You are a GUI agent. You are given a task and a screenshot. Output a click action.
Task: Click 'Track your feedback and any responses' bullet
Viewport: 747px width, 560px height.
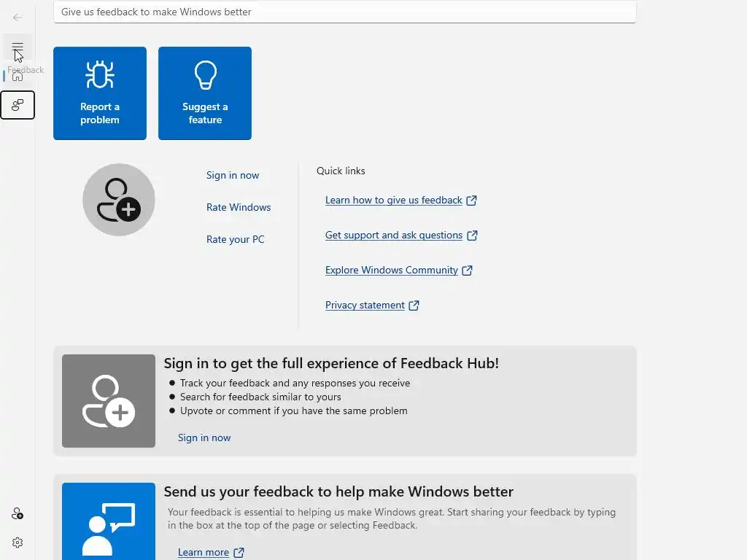click(295, 383)
